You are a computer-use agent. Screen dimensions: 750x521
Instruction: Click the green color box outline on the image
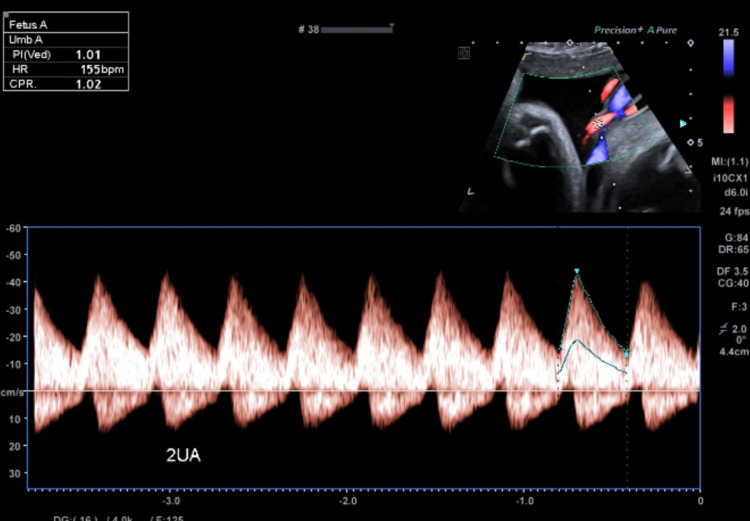[575, 117]
